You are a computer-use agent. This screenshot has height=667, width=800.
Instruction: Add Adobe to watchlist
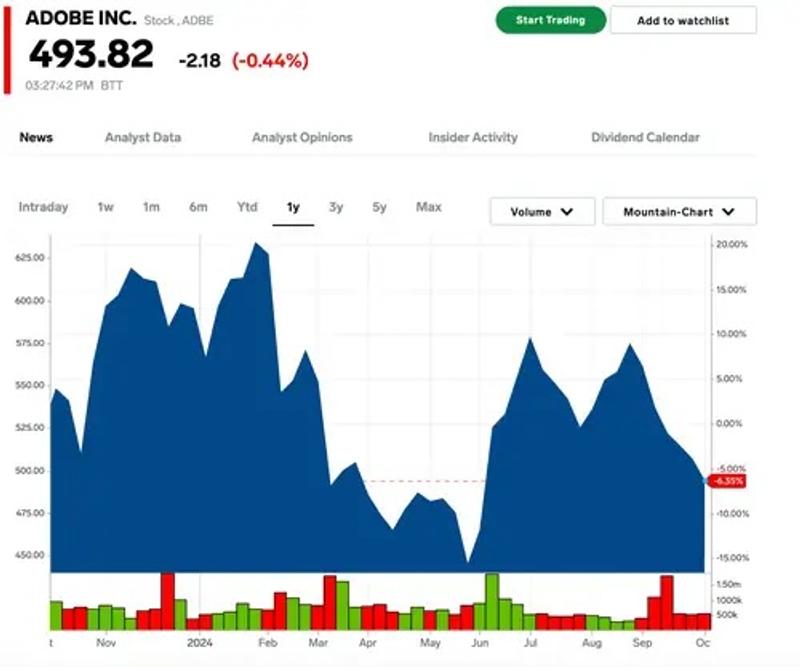click(683, 20)
